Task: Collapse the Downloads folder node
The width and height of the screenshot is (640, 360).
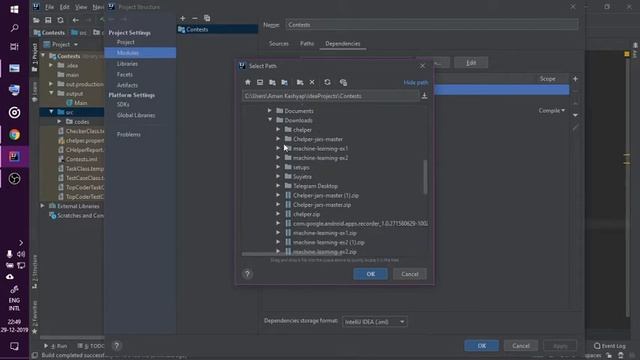Action: 270,120
